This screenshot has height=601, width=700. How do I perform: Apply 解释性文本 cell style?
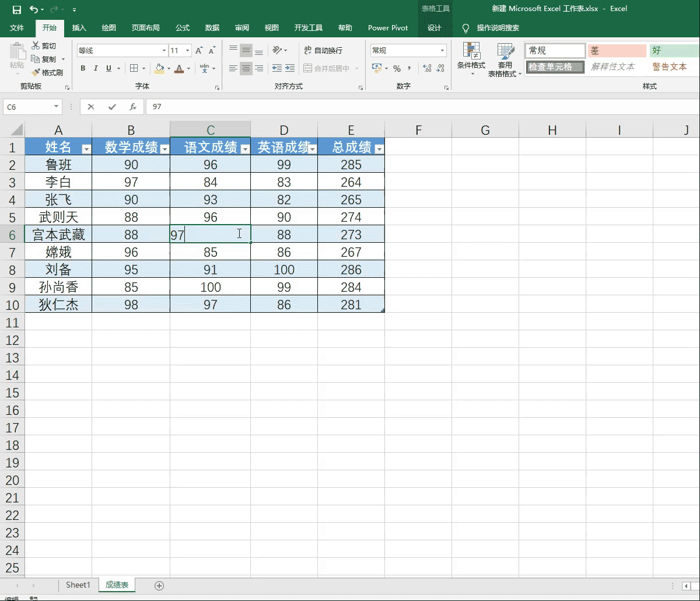(617, 67)
